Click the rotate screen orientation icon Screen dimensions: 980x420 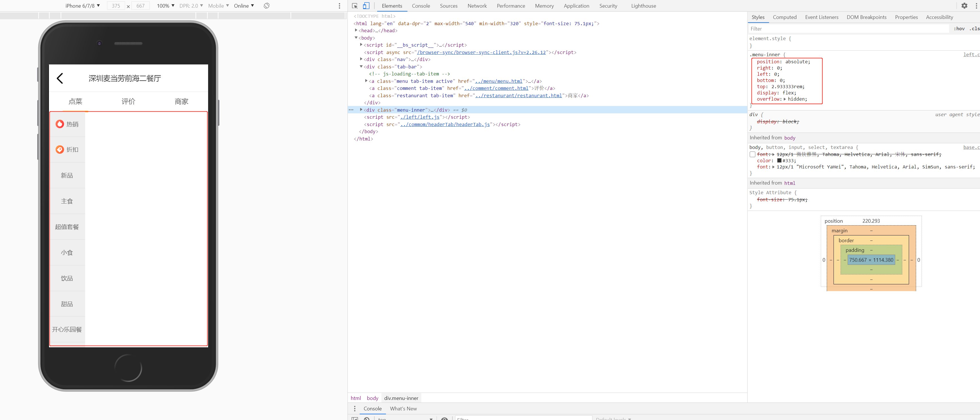267,6
